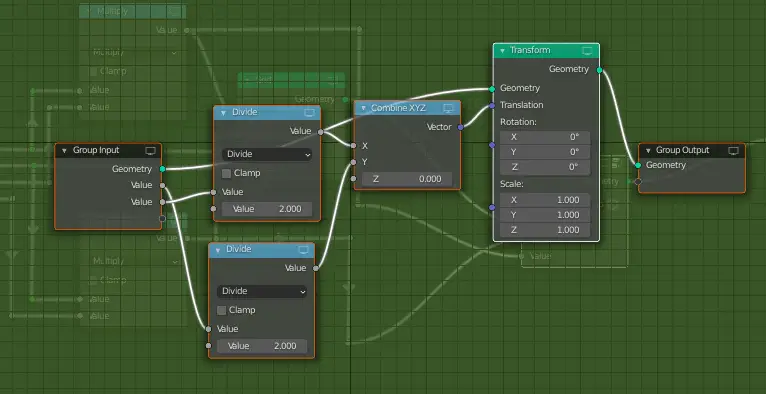Viewport: 766px width, 394px height.
Task: Select the top Divide node by its title
Action: tap(244, 112)
